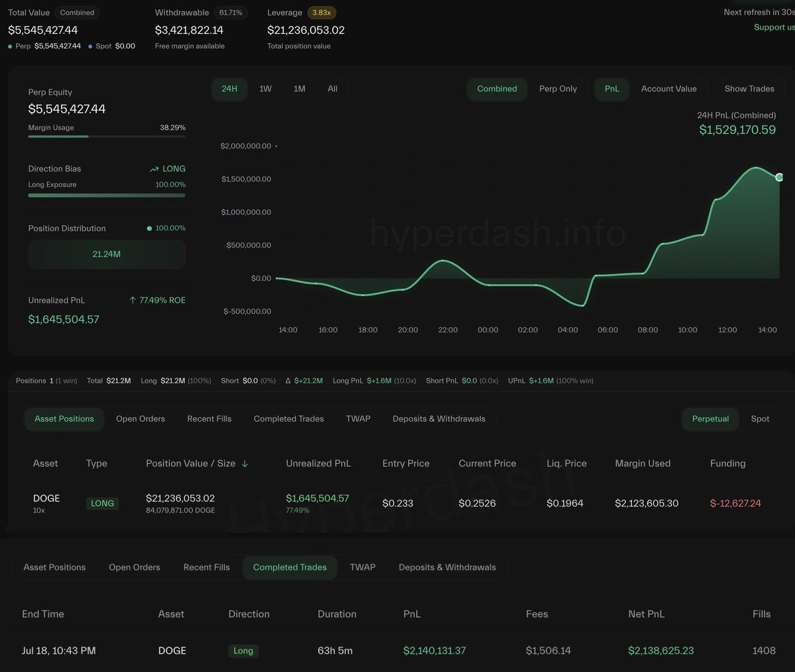
Task: Open the Combined selector next to Total Value
Action: pos(77,13)
